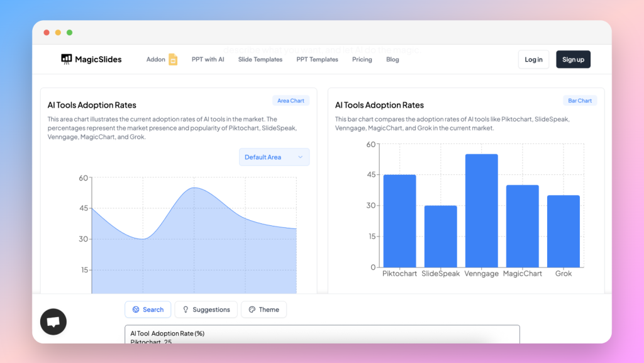644x363 pixels.
Task: Click the SlideSpeak axis label under the bar chart
Action: pyautogui.click(x=441, y=274)
